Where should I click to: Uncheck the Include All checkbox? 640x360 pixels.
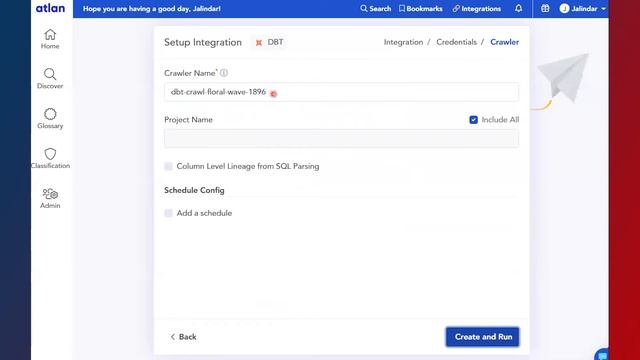point(473,120)
